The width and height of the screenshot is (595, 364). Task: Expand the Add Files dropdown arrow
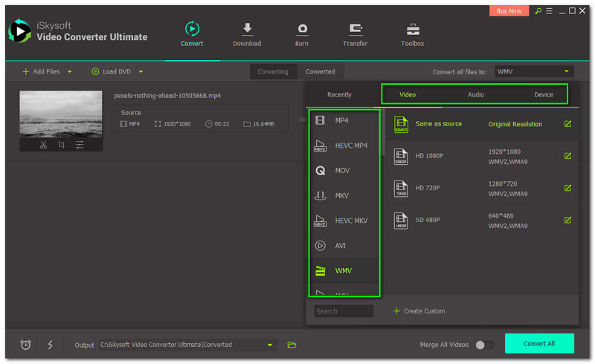pos(70,72)
